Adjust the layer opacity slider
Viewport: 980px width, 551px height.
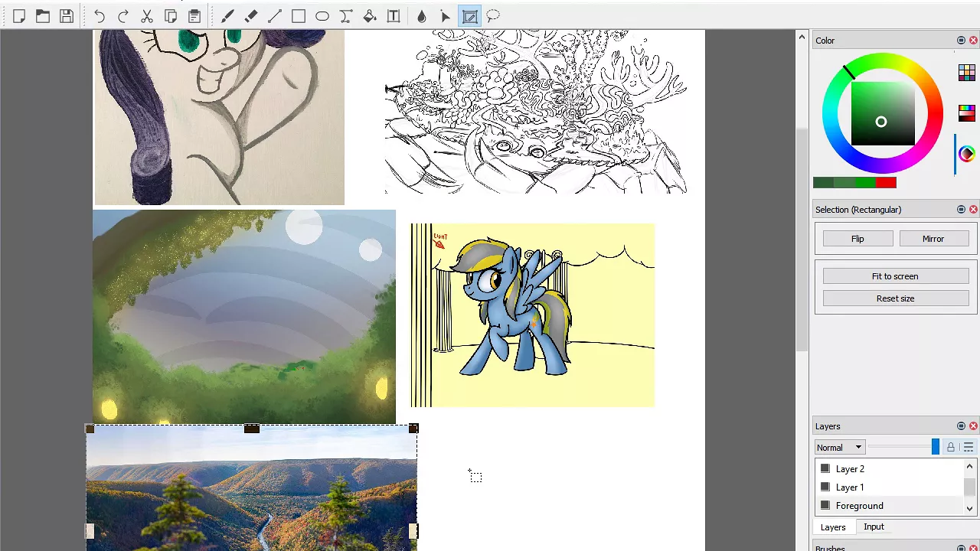click(x=903, y=447)
